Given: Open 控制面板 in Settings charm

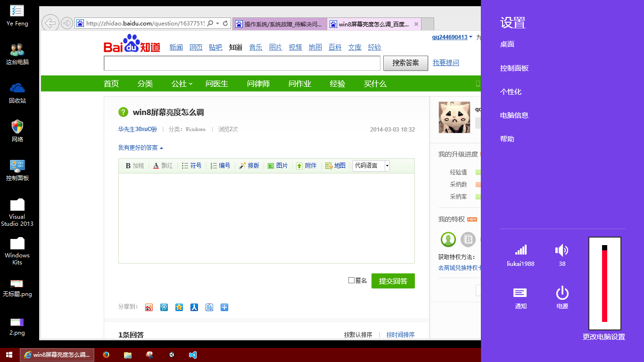Looking at the screenshot, I should pyautogui.click(x=514, y=68).
